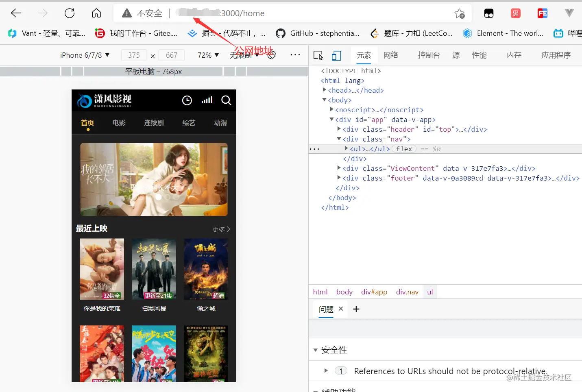Open the iPhone 6/7/8 device dropdown
Image resolution: width=582 pixels, height=392 pixels.
pos(85,55)
